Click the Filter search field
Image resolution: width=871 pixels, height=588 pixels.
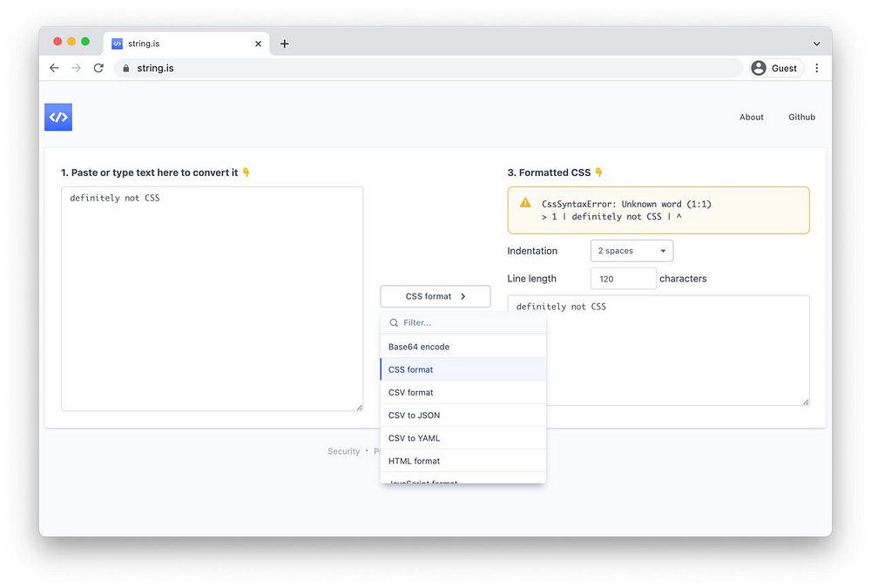463,322
